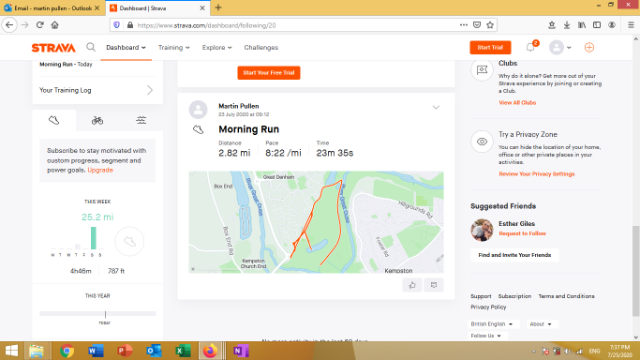Expand the Training dropdown menu
The width and height of the screenshot is (640, 360).
click(x=174, y=47)
